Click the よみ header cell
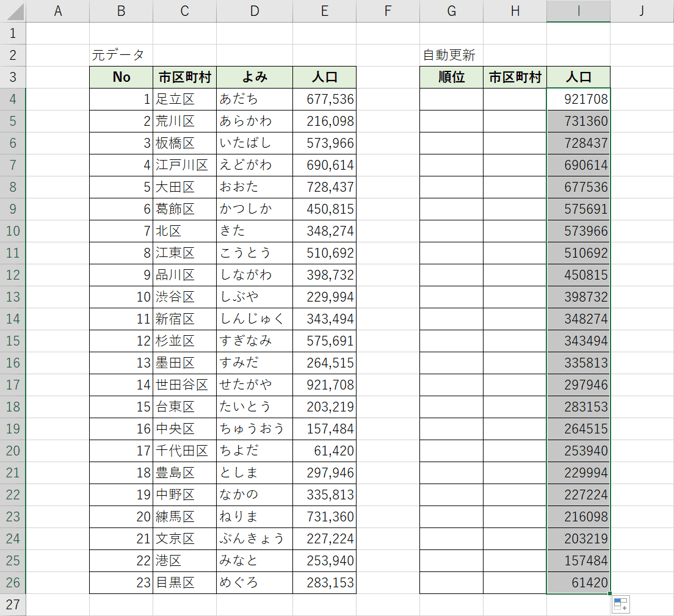The height and width of the screenshot is (616, 674). 255,77
